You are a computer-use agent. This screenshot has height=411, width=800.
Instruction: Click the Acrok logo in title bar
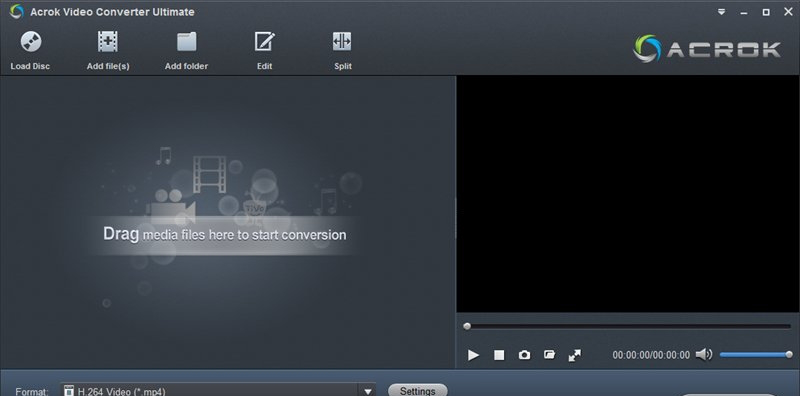[x=17, y=11]
